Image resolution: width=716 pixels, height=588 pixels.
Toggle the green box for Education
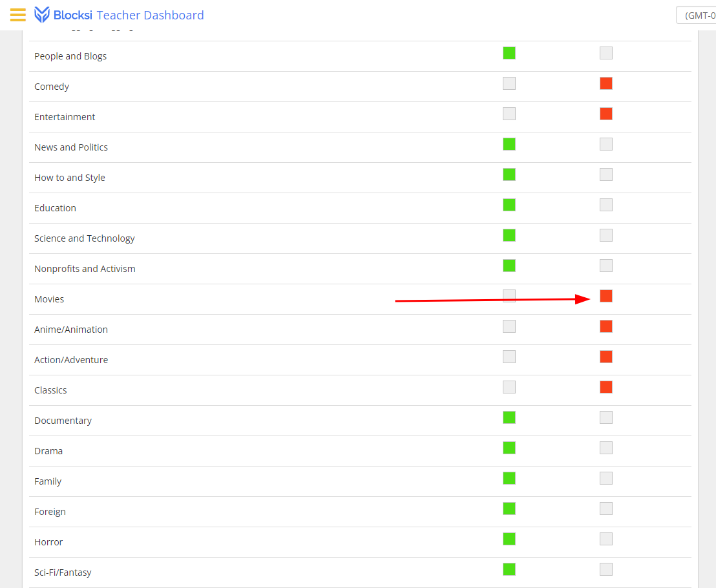click(x=509, y=205)
